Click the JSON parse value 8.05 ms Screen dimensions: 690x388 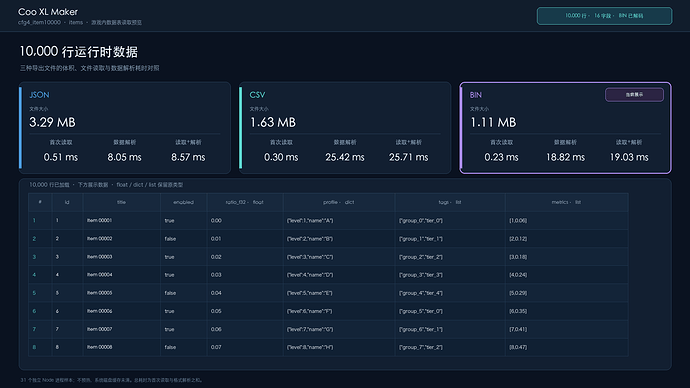125,157
